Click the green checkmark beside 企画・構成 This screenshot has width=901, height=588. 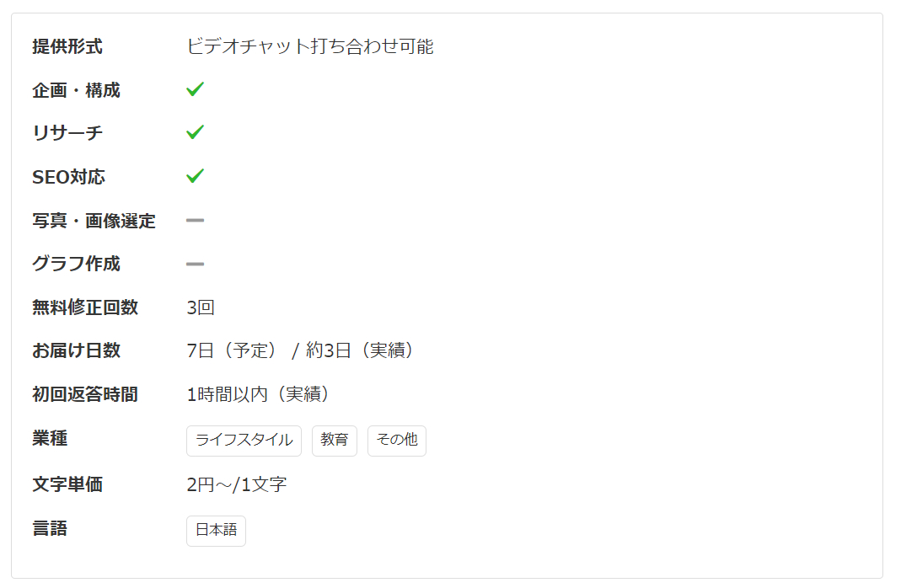tap(195, 88)
